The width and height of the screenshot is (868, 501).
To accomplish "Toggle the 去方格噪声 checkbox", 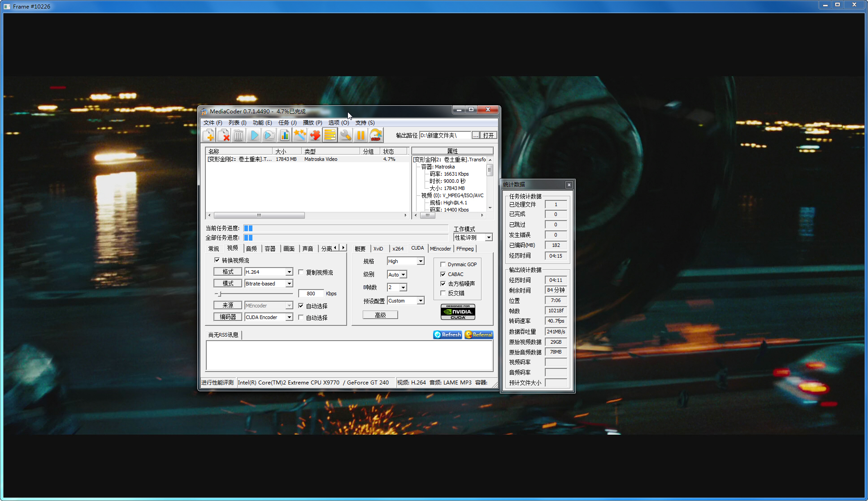I will coord(443,284).
